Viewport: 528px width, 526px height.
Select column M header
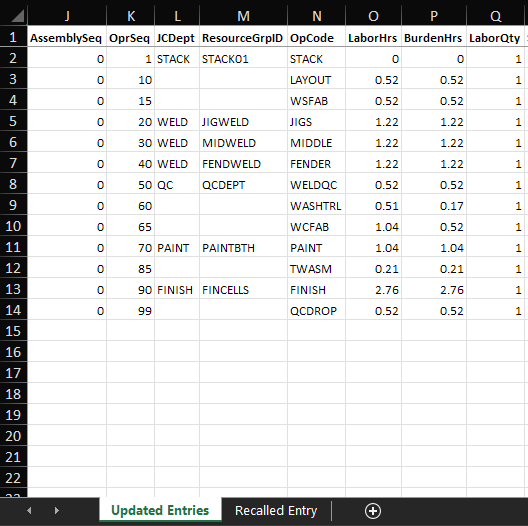click(x=243, y=15)
